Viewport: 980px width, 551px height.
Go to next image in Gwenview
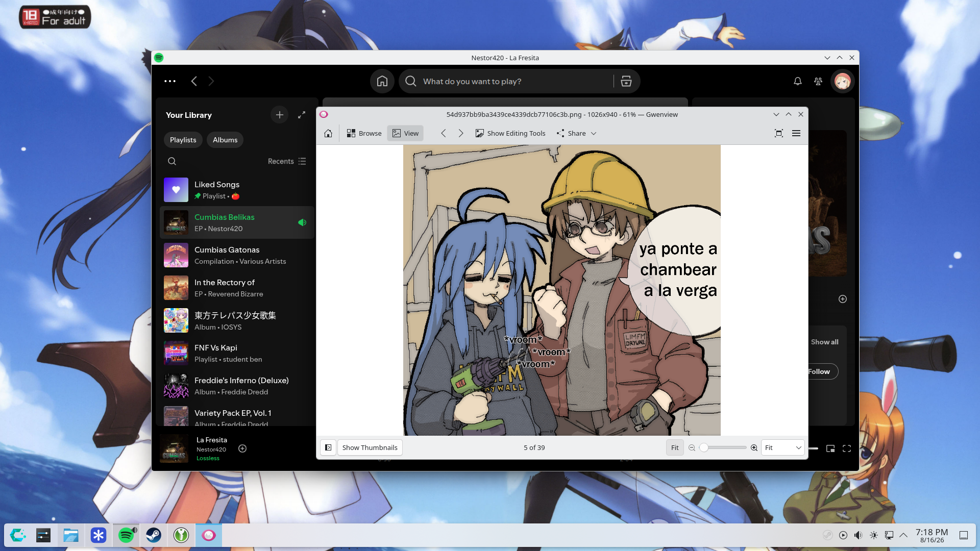(461, 134)
